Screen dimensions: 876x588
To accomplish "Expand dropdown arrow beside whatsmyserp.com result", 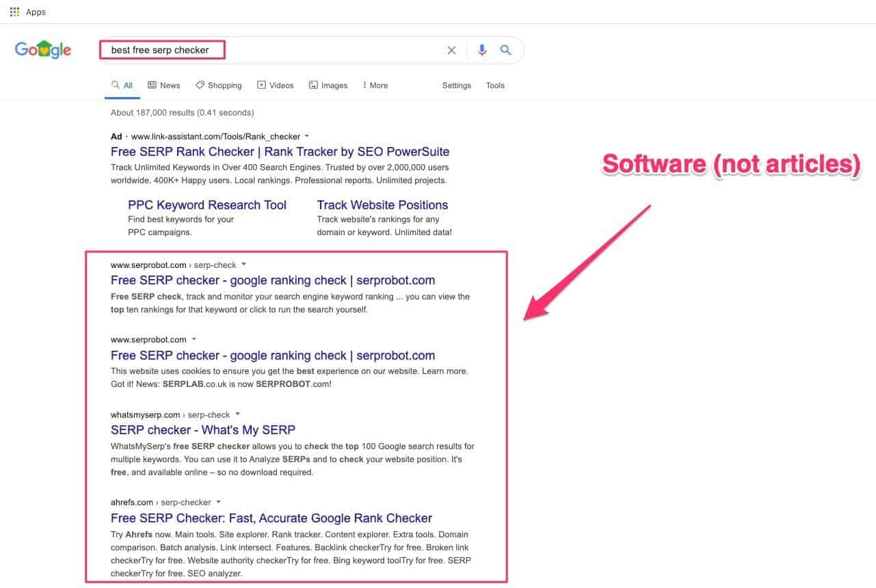I will [237, 414].
